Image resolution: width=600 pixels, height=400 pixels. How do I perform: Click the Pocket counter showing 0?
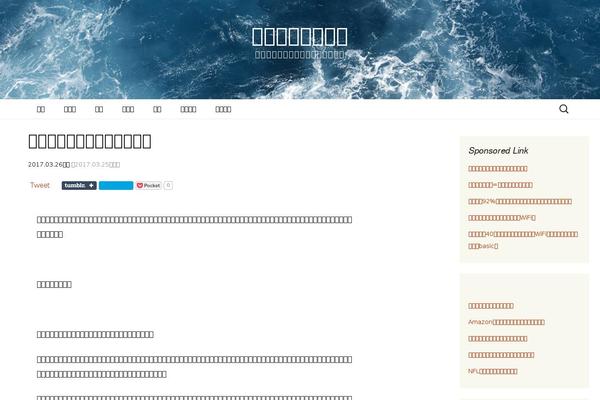pos(168,185)
